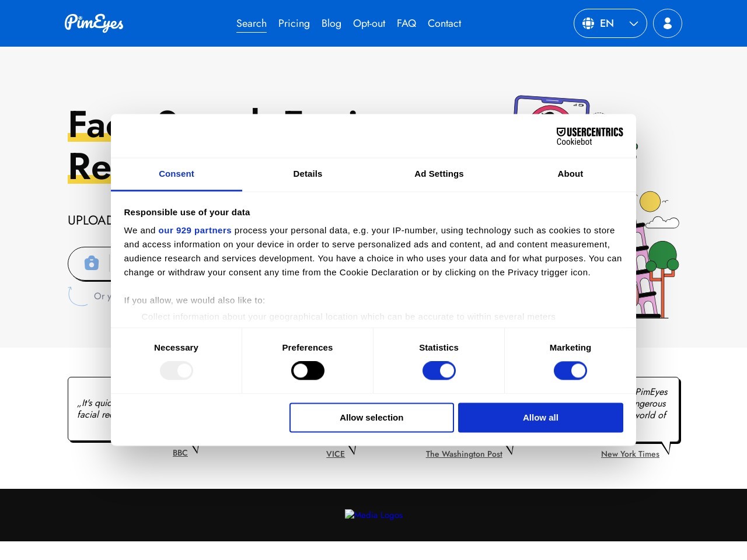747x560 pixels.
Task: Open the BBC source link
Action: (x=180, y=453)
